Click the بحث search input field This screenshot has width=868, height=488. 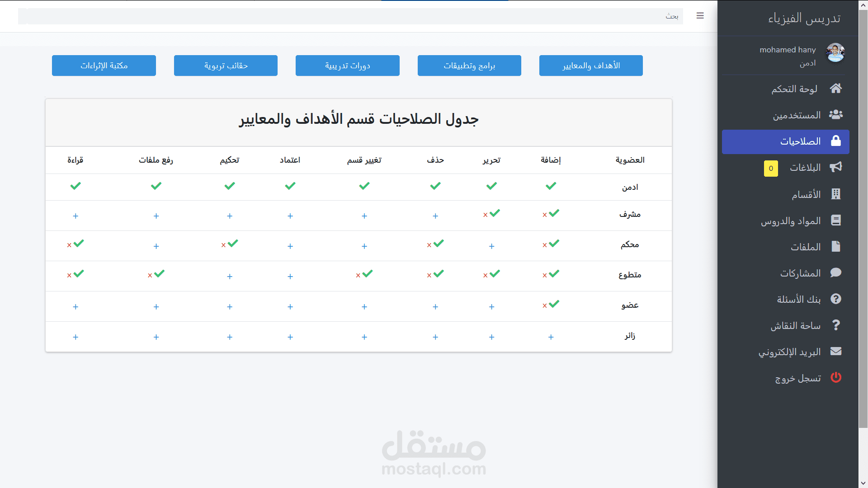[350, 16]
